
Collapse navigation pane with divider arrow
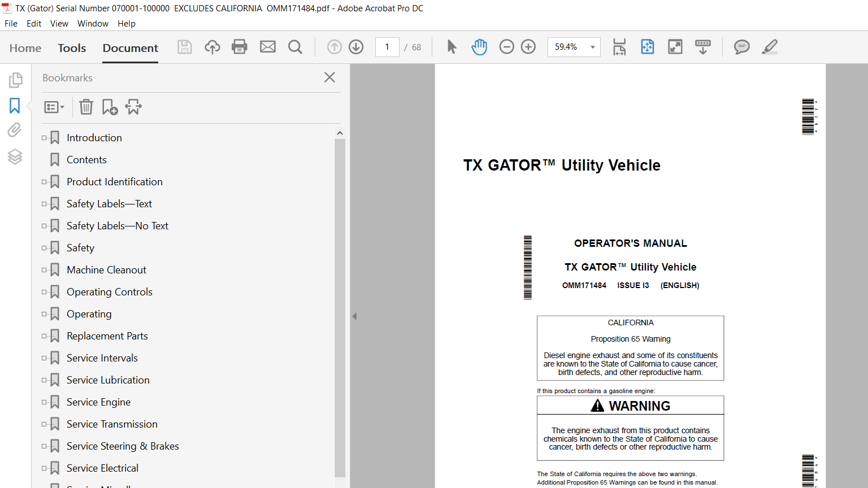[x=354, y=316]
